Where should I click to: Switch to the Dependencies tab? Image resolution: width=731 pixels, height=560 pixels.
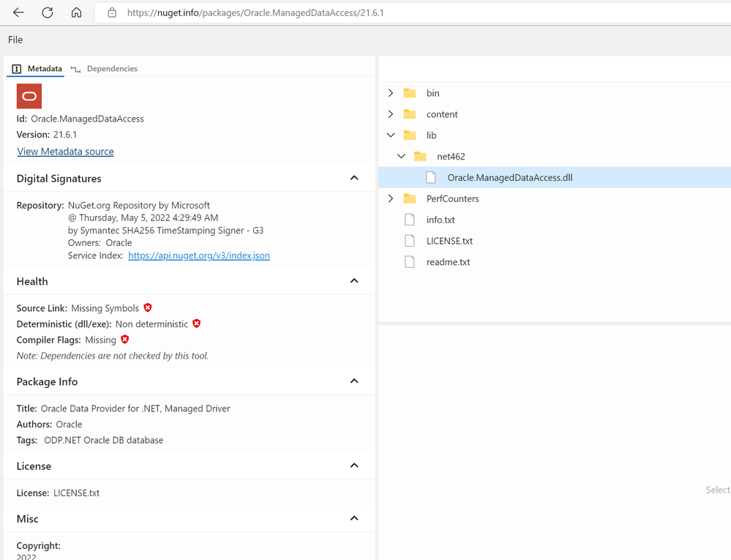[111, 69]
